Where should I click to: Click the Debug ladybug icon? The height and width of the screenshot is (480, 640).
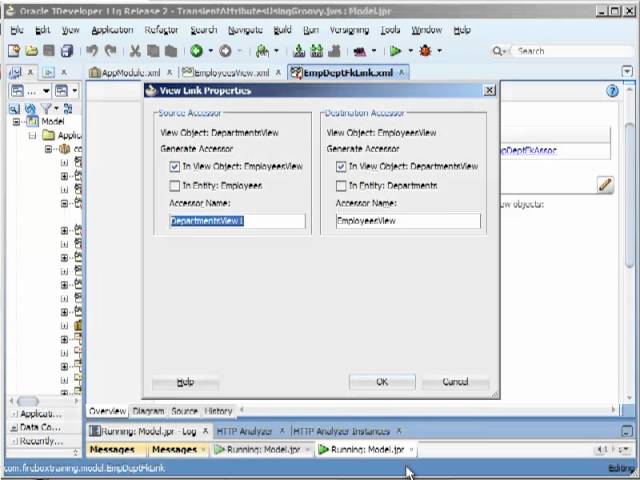(426, 51)
